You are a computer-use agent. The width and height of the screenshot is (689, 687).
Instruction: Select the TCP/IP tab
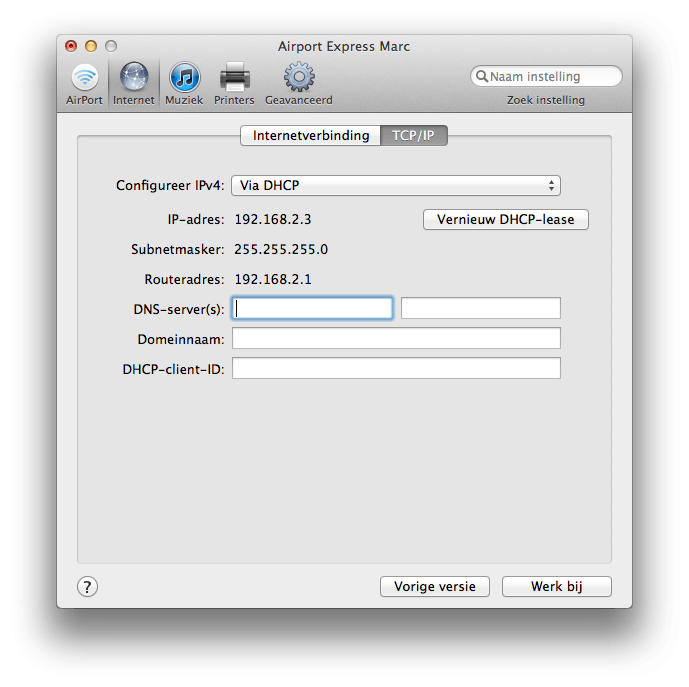pyautogui.click(x=413, y=135)
